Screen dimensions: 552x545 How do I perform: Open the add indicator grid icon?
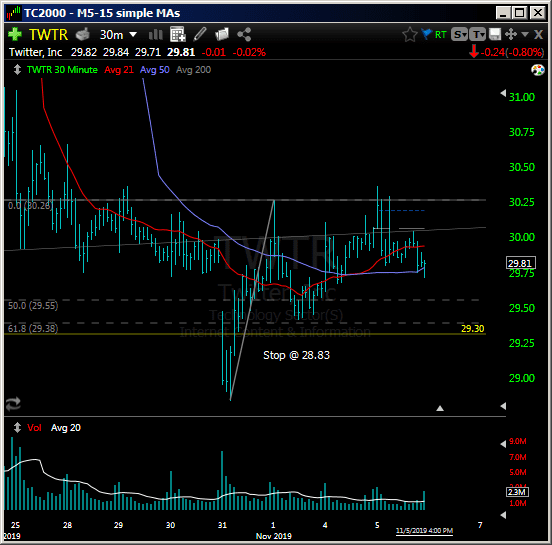pyautogui.click(x=178, y=34)
